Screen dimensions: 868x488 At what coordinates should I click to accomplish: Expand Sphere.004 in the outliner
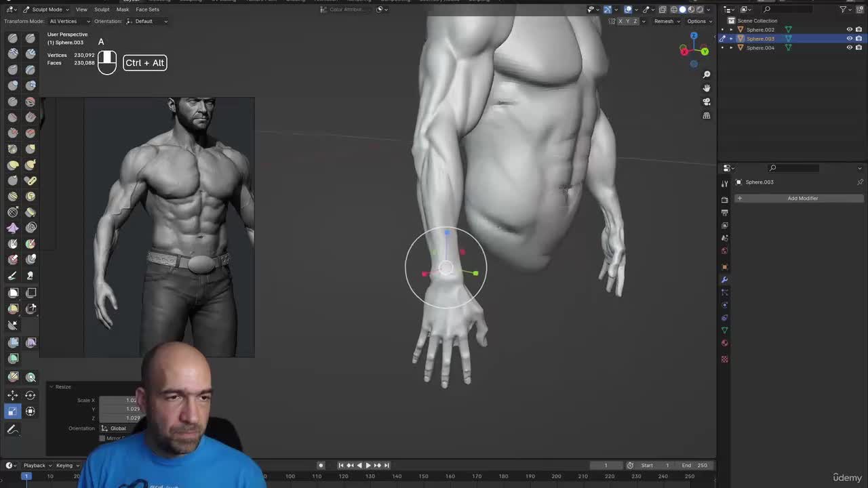coord(731,47)
